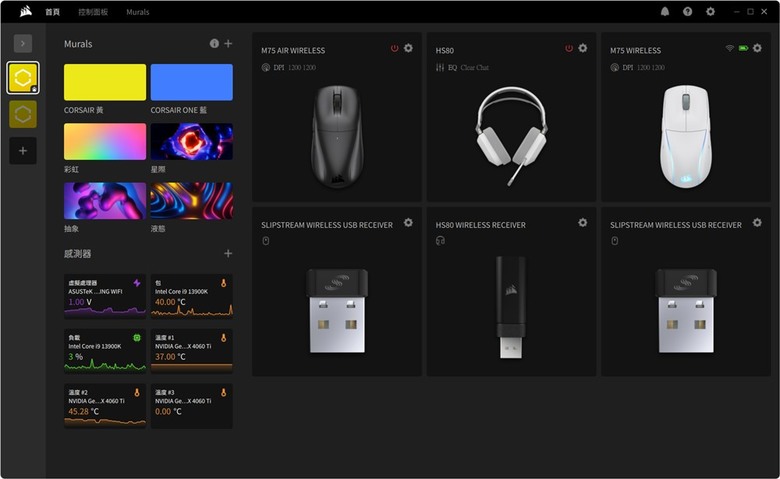Click the M75 WIRELESS wifi signal icon
Image resolution: width=780 pixels, height=479 pixels.
point(729,48)
